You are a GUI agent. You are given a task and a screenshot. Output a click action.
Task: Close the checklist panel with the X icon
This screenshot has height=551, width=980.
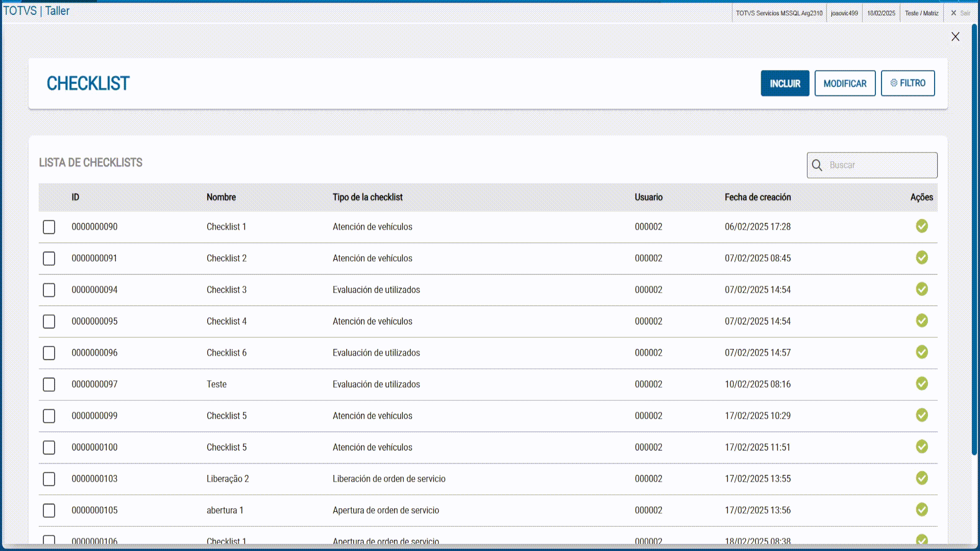(955, 37)
